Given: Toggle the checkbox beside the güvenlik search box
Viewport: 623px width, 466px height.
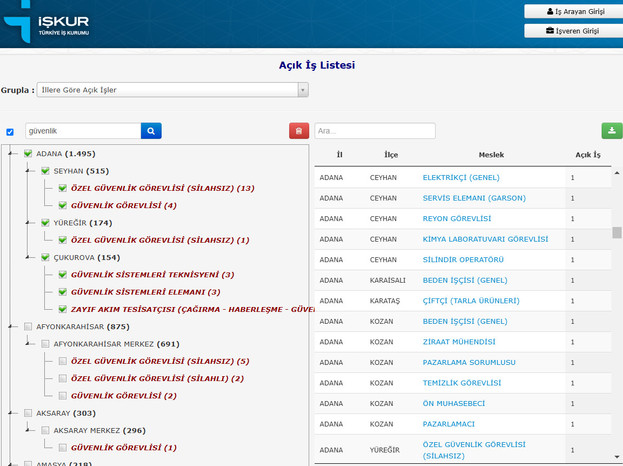Looking at the screenshot, I should (x=10, y=132).
